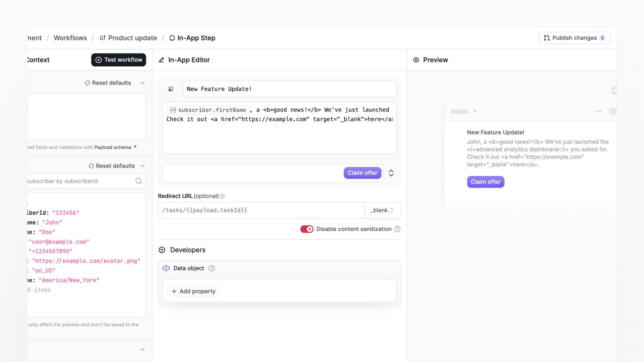Open the Payload schema link
The height and width of the screenshot is (362, 644).
[113, 147]
